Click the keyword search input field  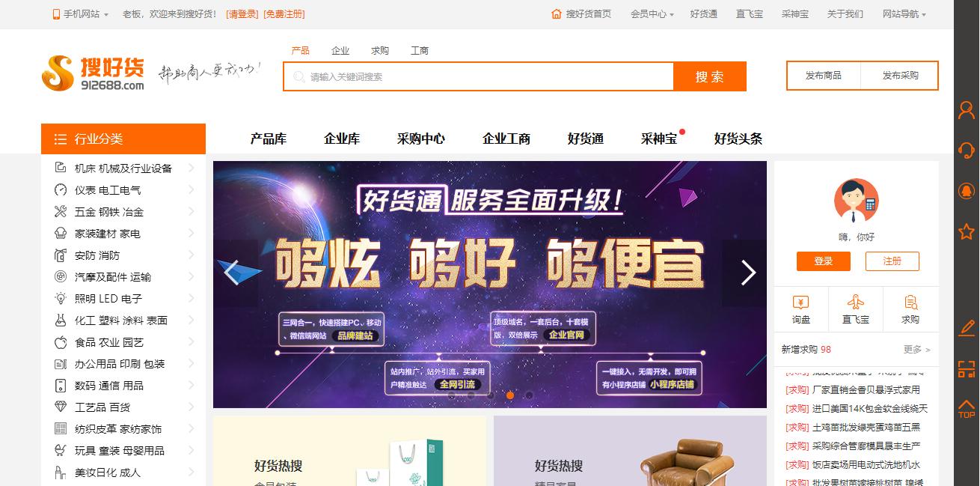(x=479, y=76)
